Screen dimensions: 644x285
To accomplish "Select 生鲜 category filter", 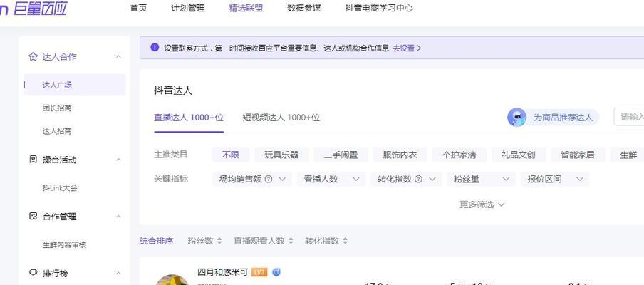I will coord(628,155).
